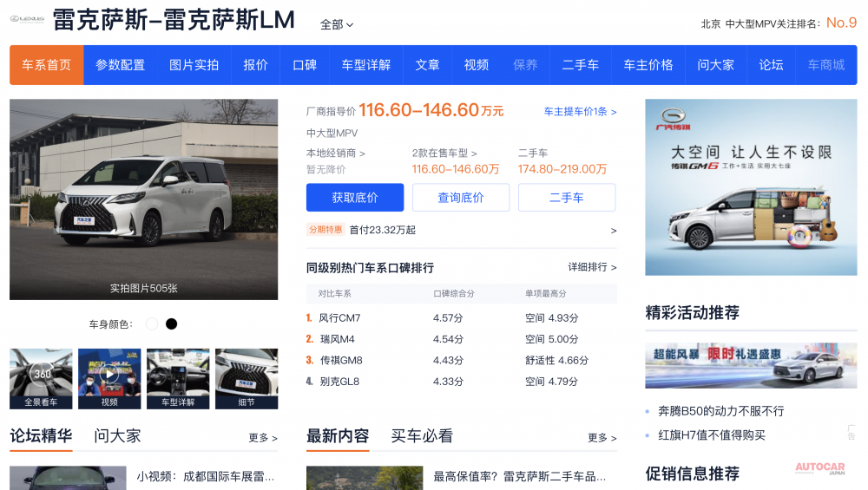Expand the 全部 dropdown next to title
The width and height of the screenshot is (868, 490).
[337, 24]
